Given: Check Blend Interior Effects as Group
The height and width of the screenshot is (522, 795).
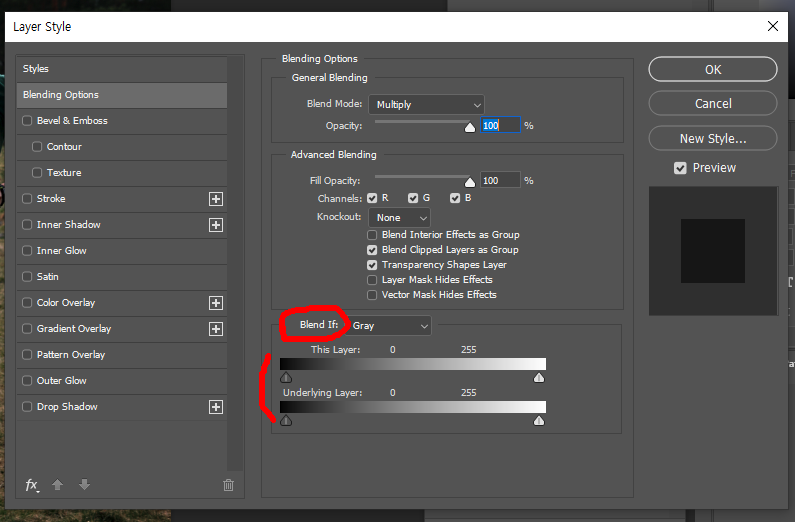Looking at the screenshot, I should click(372, 235).
